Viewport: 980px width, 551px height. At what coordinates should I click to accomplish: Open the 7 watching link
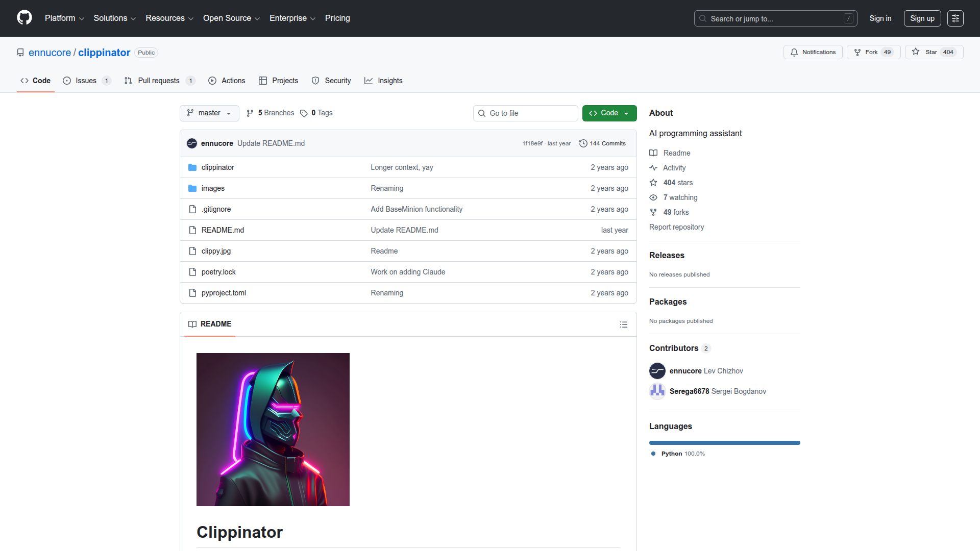pos(680,197)
